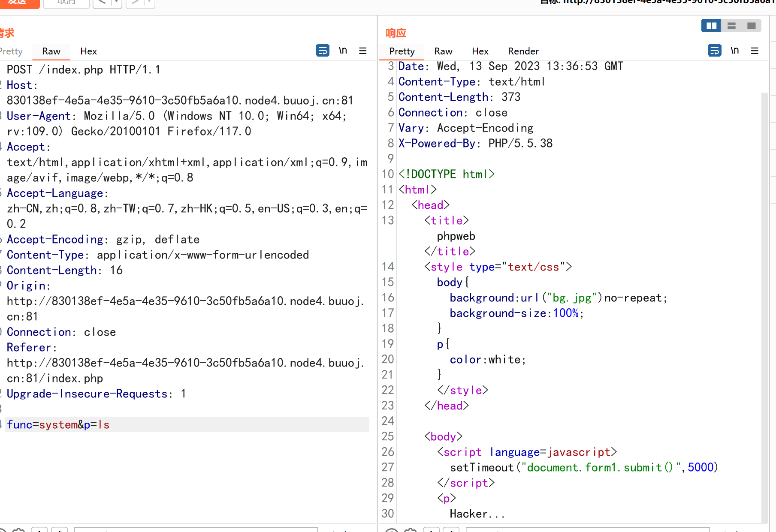Click the response Content-Length: 373 line

pyautogui.click(x=459, y=97)
